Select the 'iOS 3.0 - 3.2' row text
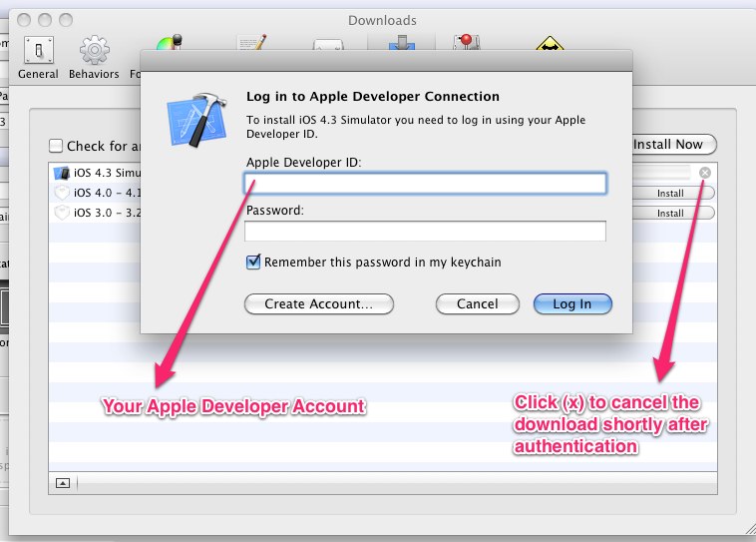Viewport: 756px width, 542px height. coord(107,213)
